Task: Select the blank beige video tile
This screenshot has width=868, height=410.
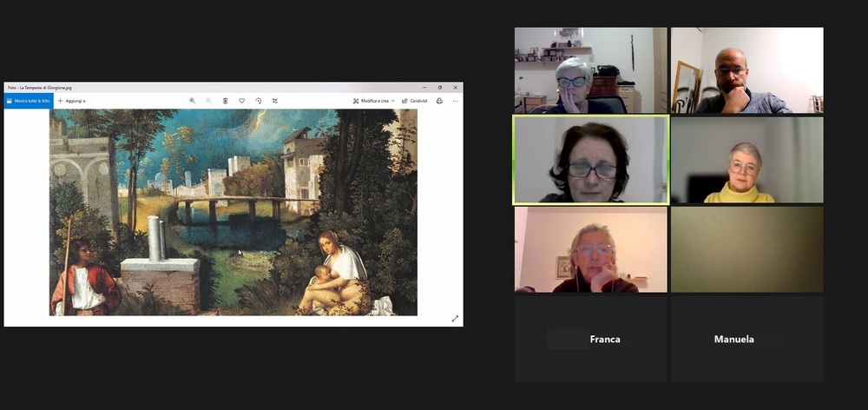Action: pos(746,249)
